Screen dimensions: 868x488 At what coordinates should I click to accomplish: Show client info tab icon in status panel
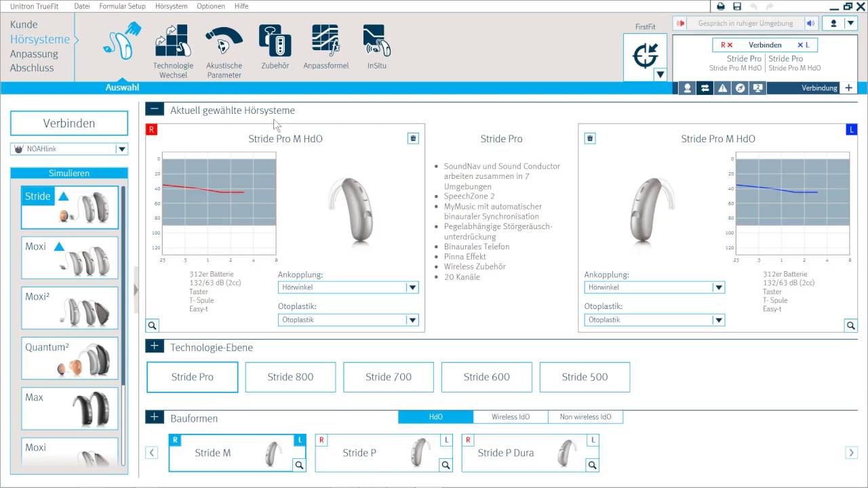pyautogui.click(x=687, y=88)
